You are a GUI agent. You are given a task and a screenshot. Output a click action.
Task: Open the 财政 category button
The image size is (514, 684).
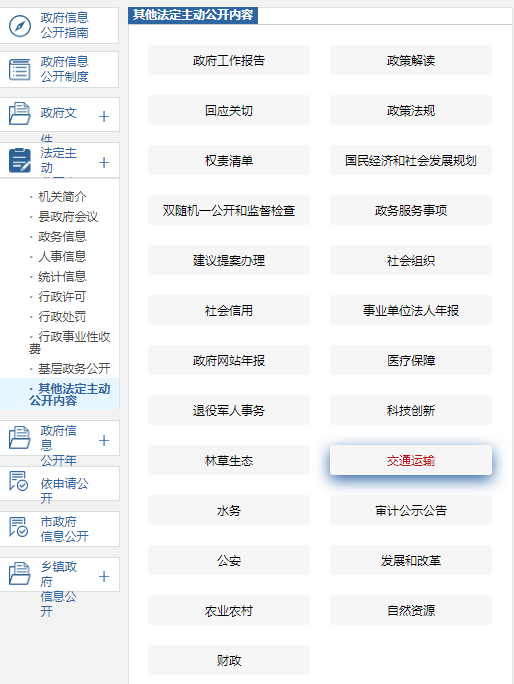tap(229, 660)
